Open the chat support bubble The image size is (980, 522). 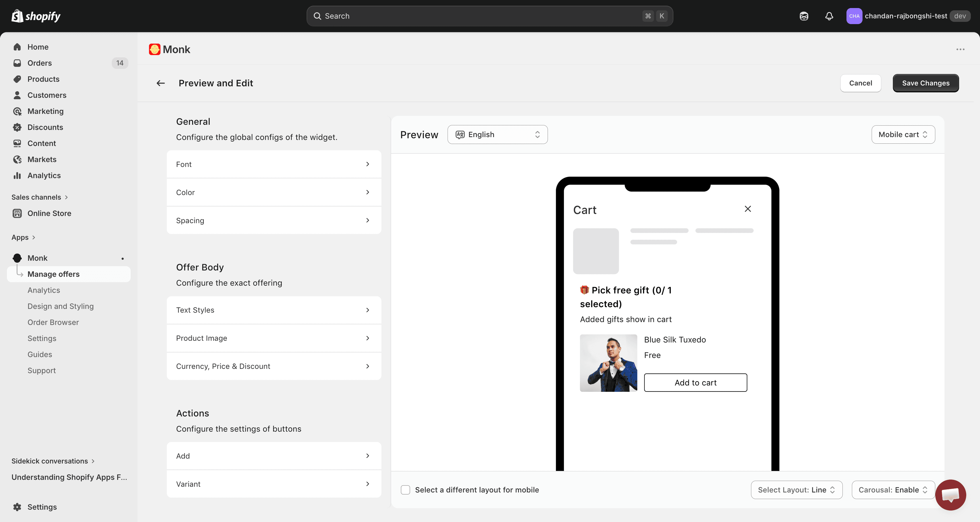[x=950, y=494]
